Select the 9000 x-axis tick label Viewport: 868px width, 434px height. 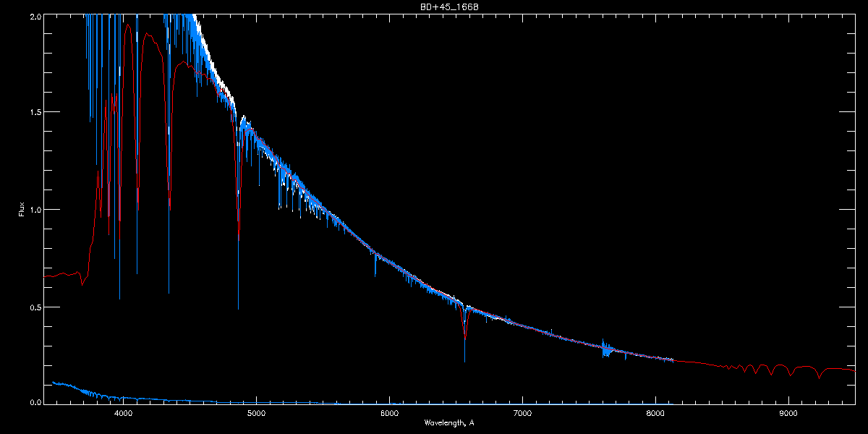(x=788, y=414)
